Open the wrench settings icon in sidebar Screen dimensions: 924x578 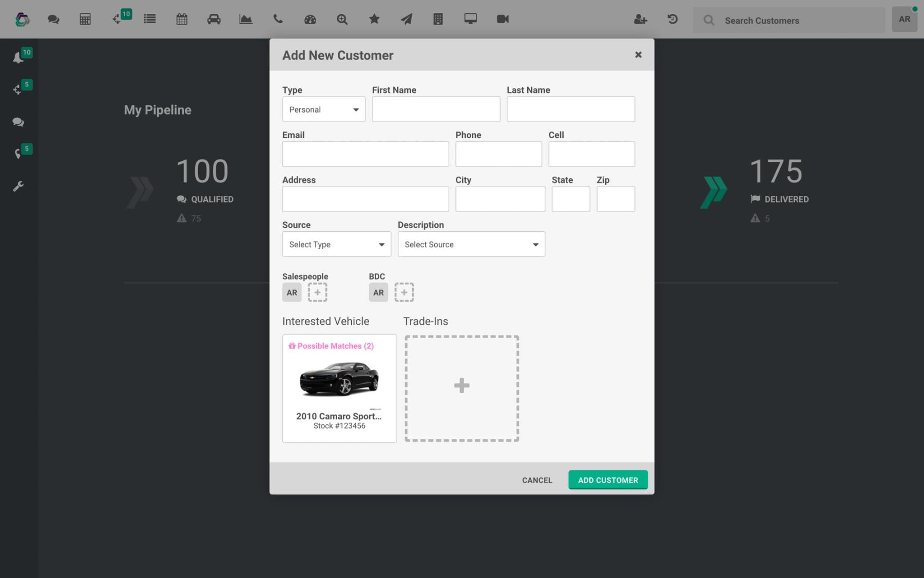pyautogui.click(x=18, y=186)
